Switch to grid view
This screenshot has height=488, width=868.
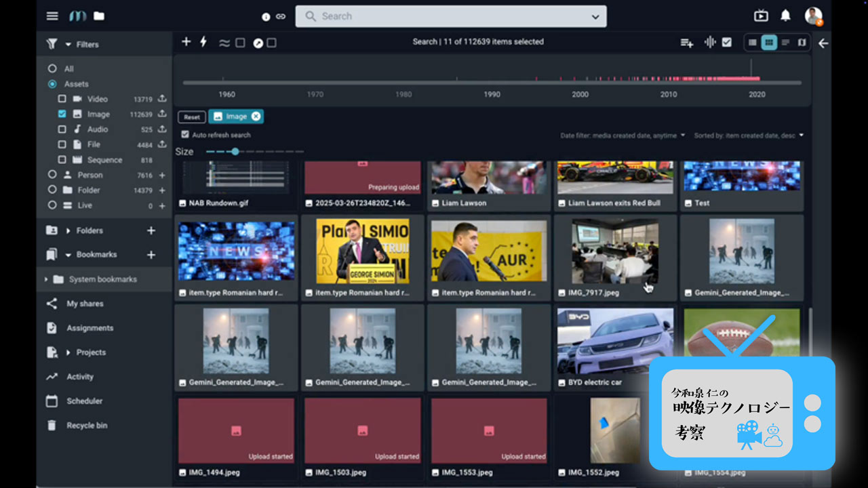point(768,42)
